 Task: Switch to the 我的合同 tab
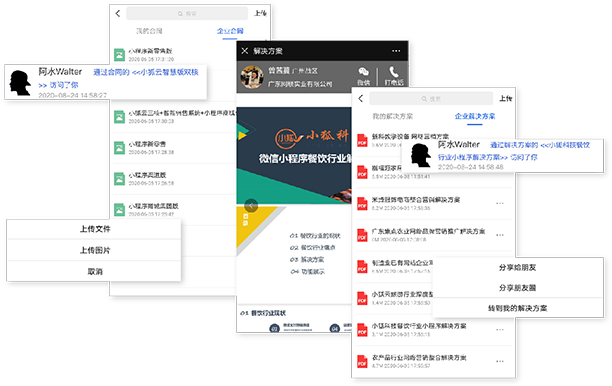[149, 31]
